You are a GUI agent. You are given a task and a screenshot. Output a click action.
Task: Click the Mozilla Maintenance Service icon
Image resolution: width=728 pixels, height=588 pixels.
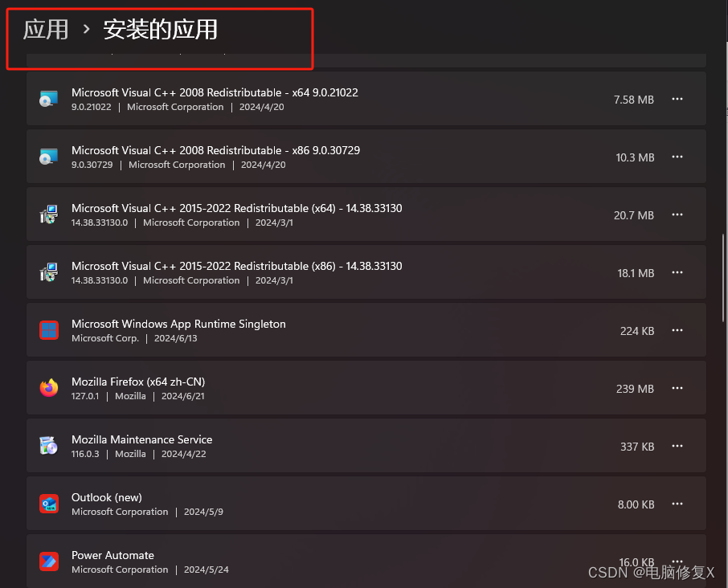click(49, 446)
